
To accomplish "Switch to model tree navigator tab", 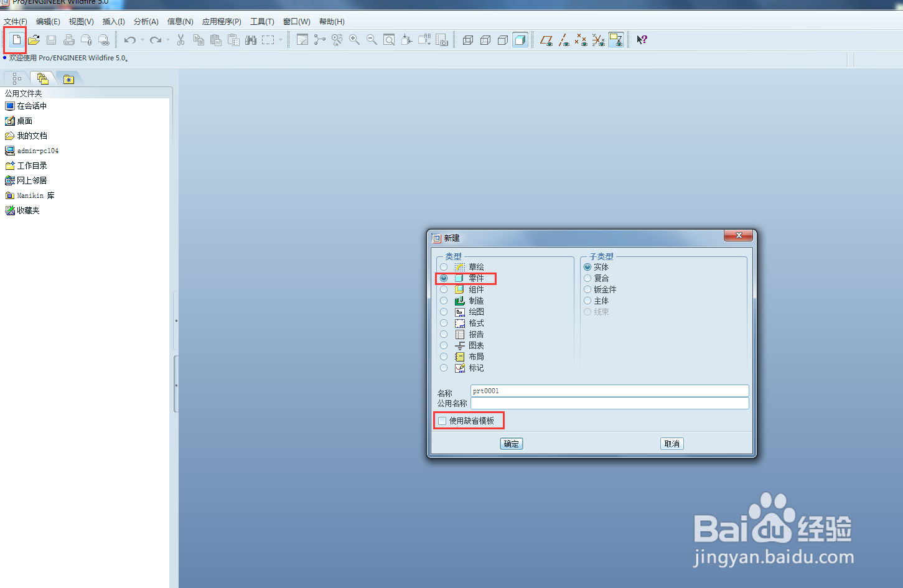I will pyautogui.click(x=17, y=79).
